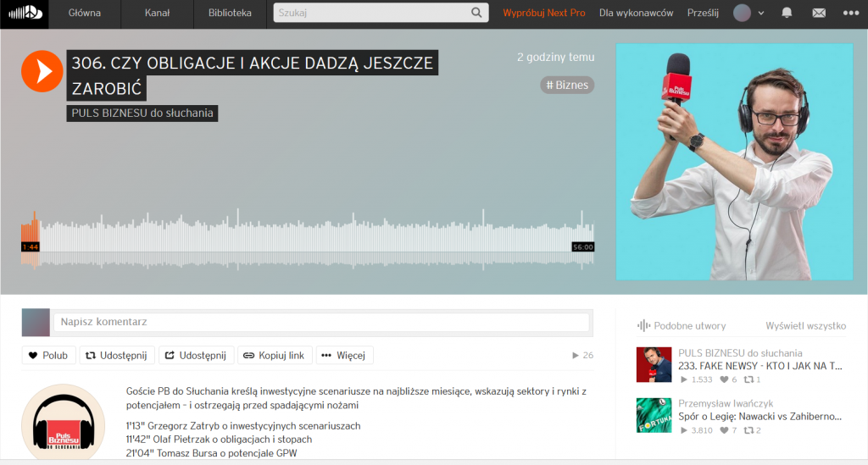Open the PULS BIZNESU do słuchania artist link
Image resolution: width=868 pixels, height=465 pixels.
pyautogui.click(x=142, y=113)
